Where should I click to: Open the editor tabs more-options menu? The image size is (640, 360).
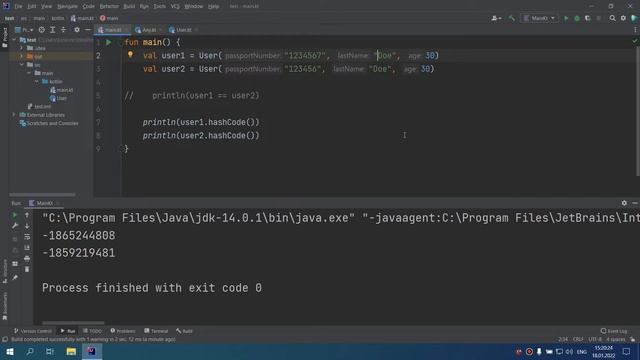635,30
